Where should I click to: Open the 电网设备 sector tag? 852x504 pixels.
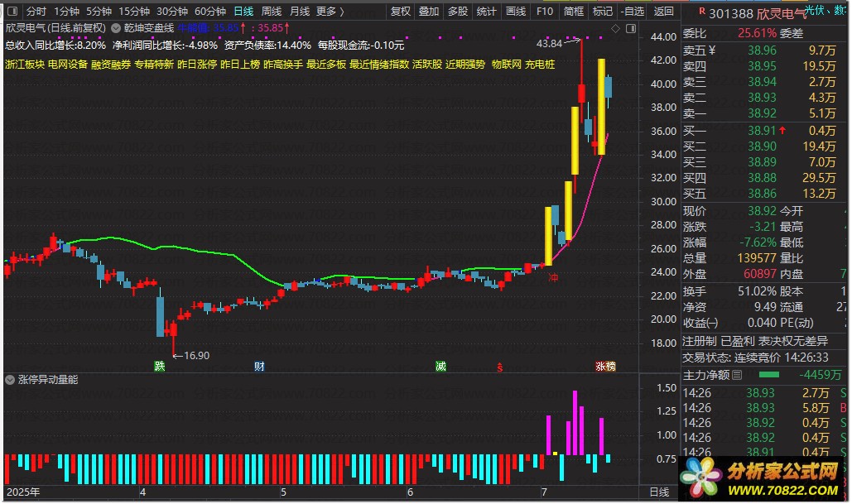click(68, 64)
